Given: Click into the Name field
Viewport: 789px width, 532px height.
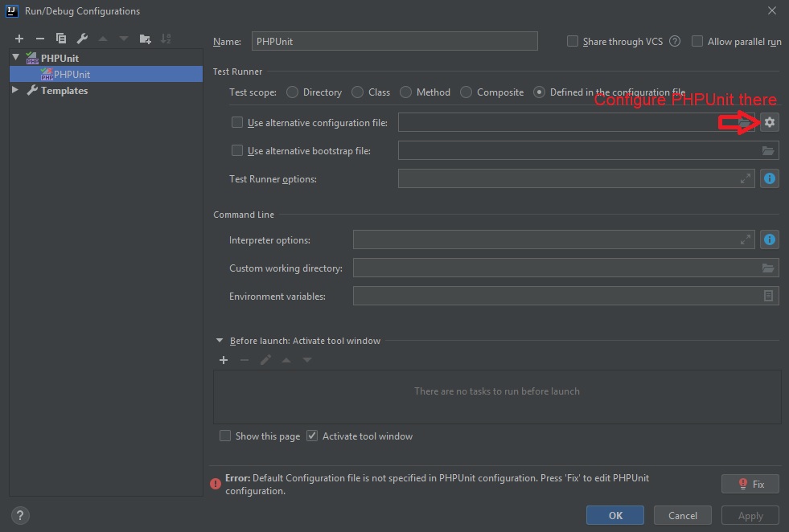Looking at the screenshot, I should (x=394, y=41).
